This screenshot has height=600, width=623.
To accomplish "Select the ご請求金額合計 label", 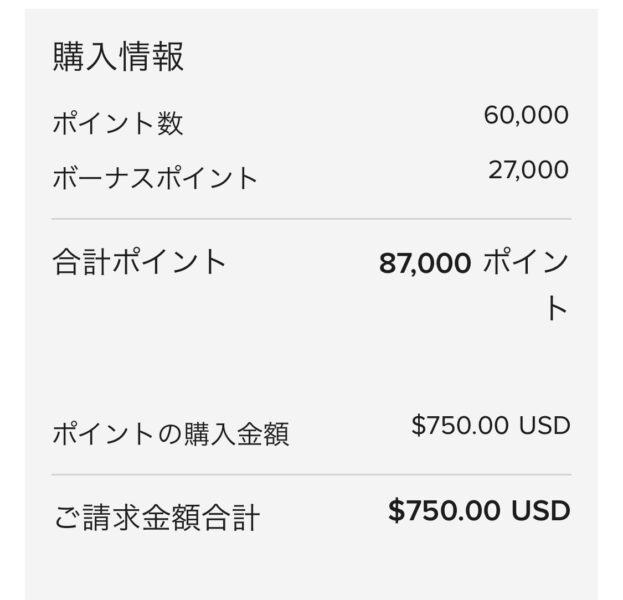I will pos(157,517).
